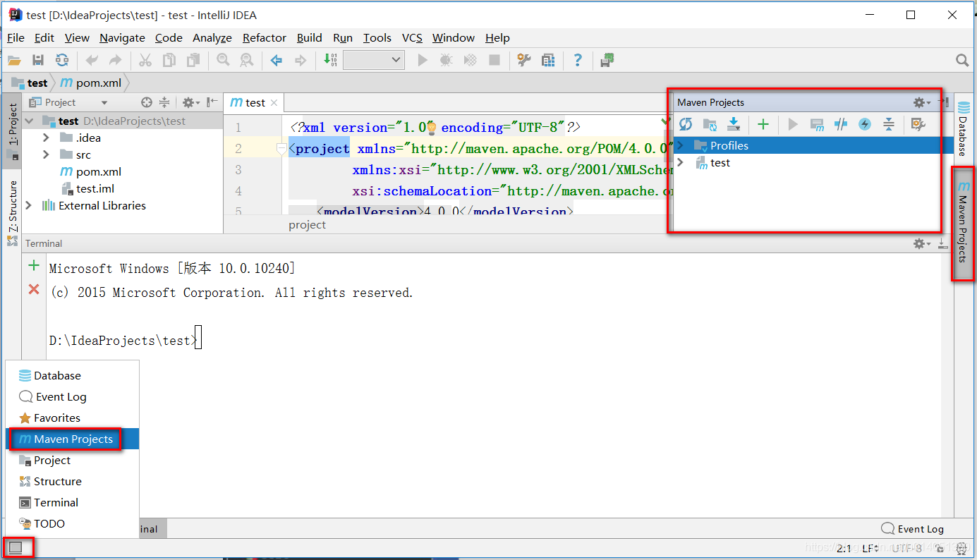The height and width of the screenshot is (560, 977).
Task: Choose TODO in the tool window popup
Action: [72, 523]
